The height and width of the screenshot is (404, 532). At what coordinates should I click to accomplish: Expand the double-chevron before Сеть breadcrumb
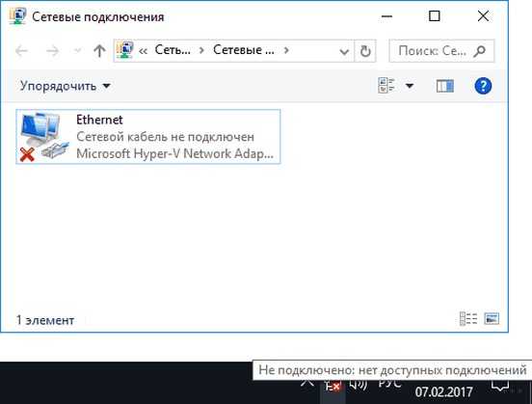(143, 51)
